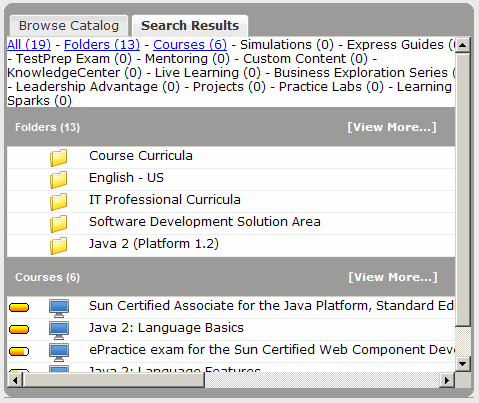Click View More in Courses section
Viewport: 479px width, 403px height.
(x=393, y=277)
